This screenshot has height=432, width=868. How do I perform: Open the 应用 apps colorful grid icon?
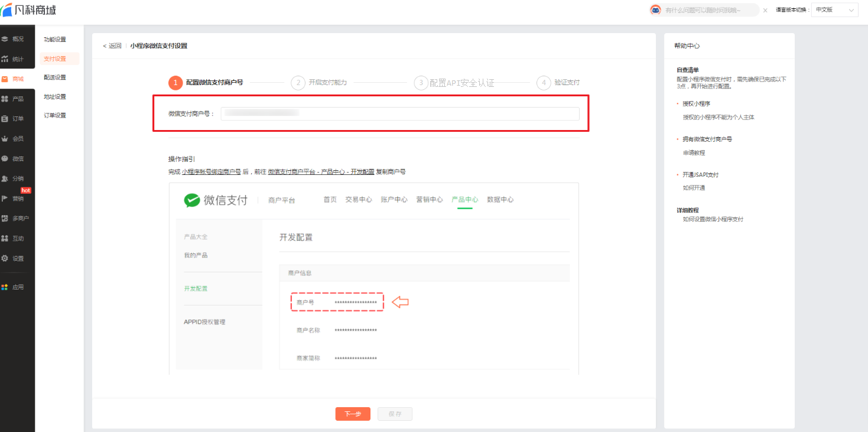coord(5,287)
